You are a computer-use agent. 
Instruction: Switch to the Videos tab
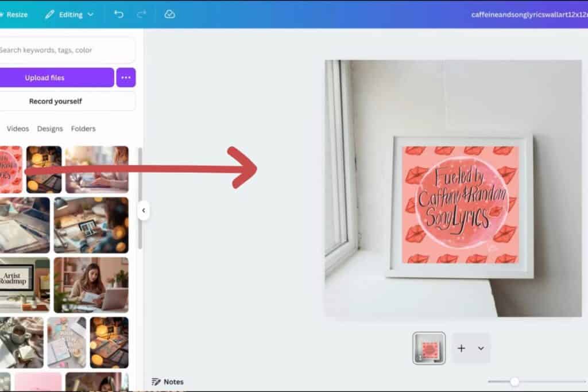tap(17, 129)
